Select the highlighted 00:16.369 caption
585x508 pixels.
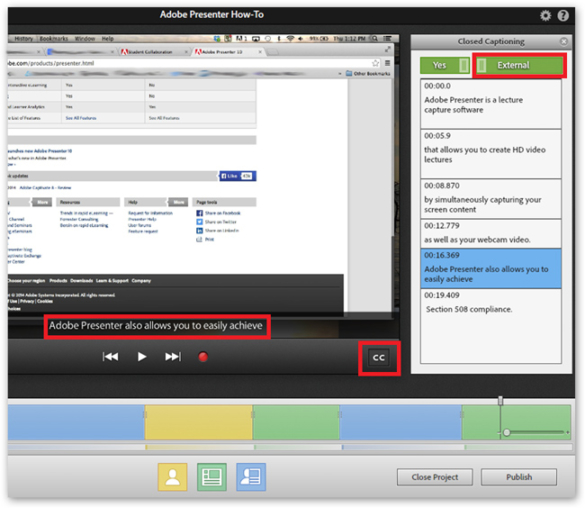point(491,269)
